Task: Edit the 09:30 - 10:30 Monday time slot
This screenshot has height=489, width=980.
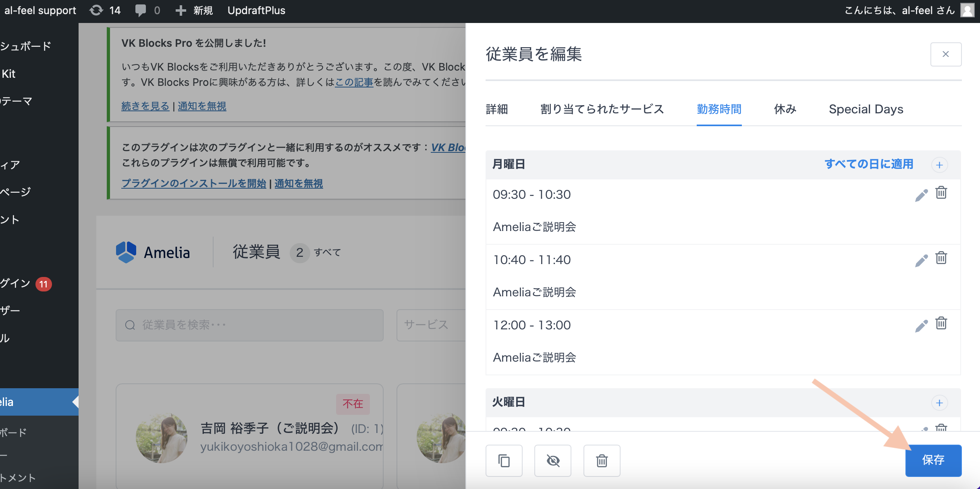Action: [921, 195]
